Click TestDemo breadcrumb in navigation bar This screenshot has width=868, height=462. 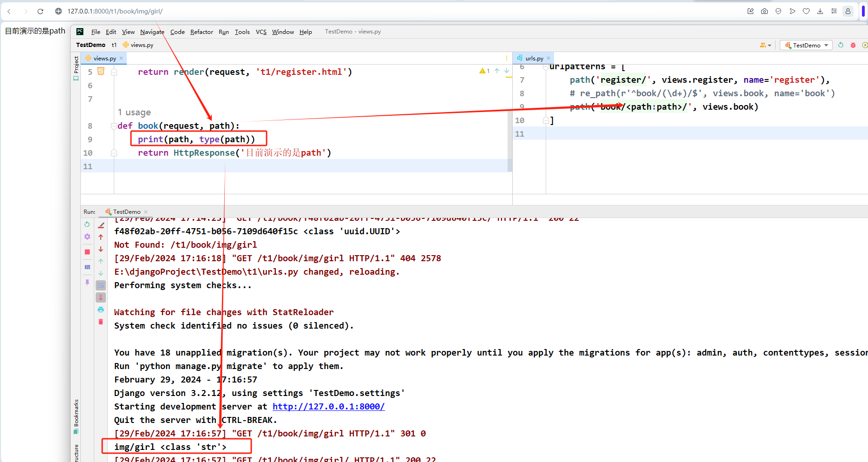click(x=91, y=45)
